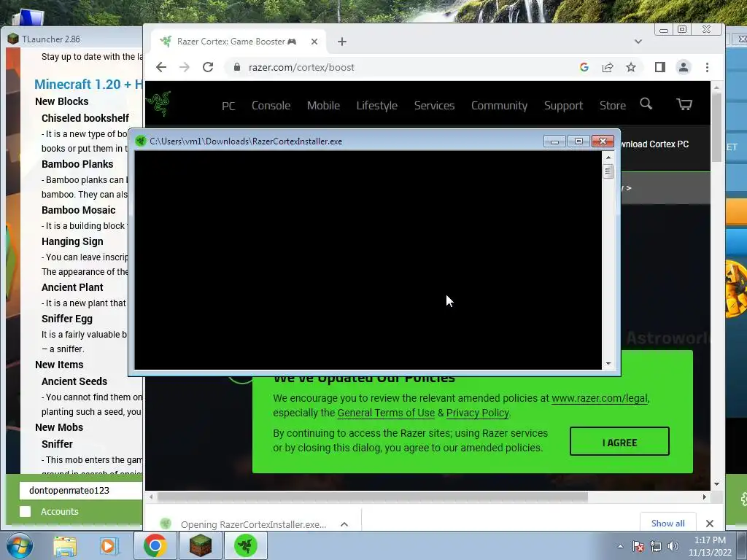The width and height of the screenshot is (747, 560).
Task: Reload the Razer Cortex page
Action: click(x=208, y=67)
